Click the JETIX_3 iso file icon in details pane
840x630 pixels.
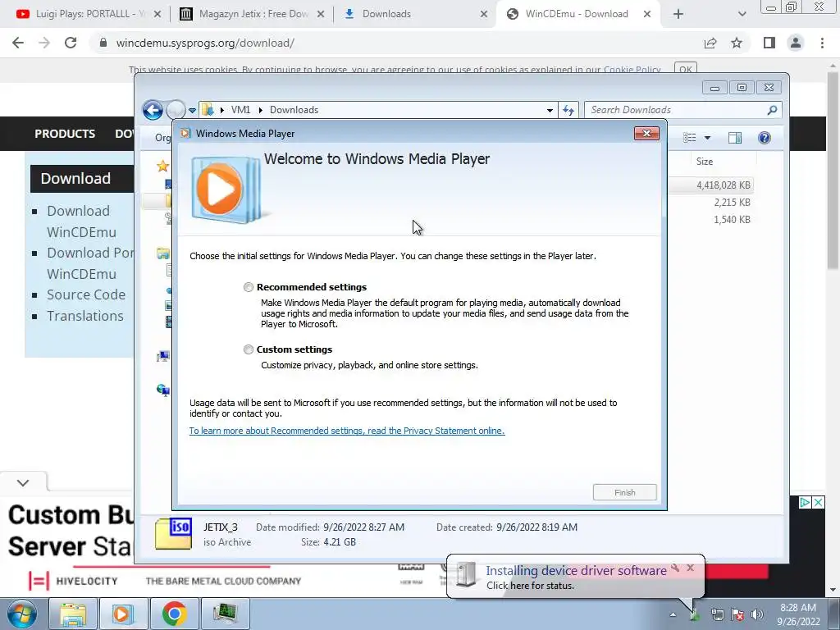(x=174, y=533)
